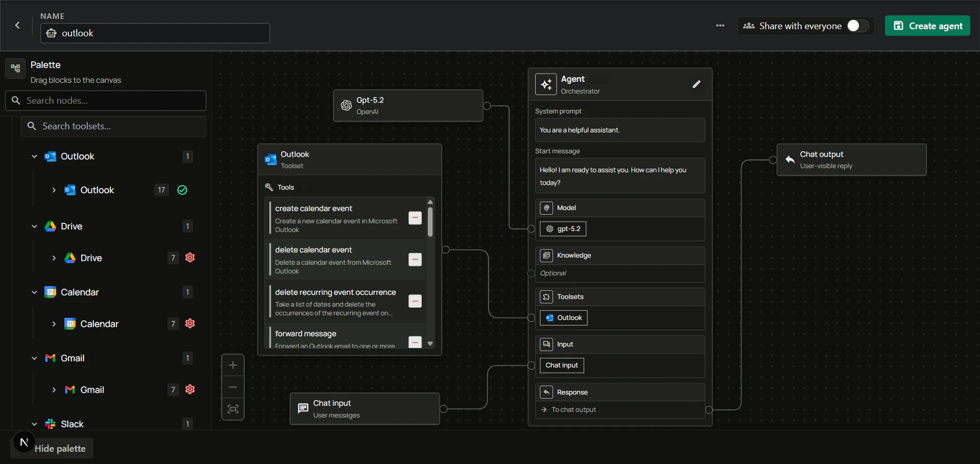Edit the Agent orchestrator with the pencil icon
This screenshot has width=980, height=464.
pos(697,84)
